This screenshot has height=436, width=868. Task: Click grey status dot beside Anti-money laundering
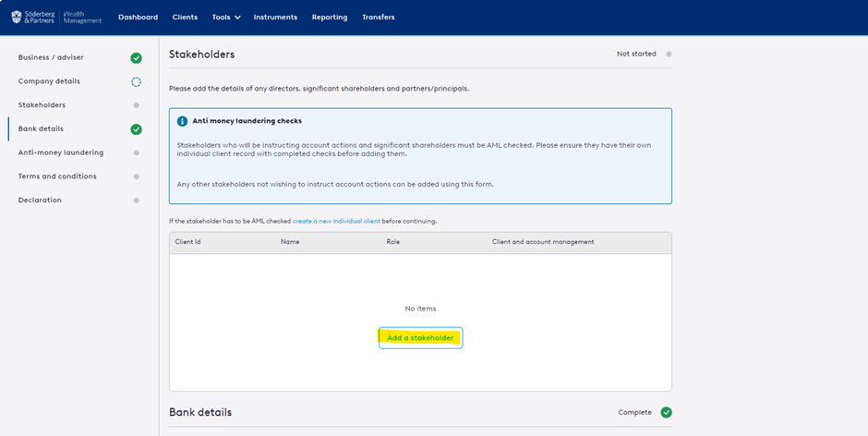pyautogui.click(x=136, y=152)
